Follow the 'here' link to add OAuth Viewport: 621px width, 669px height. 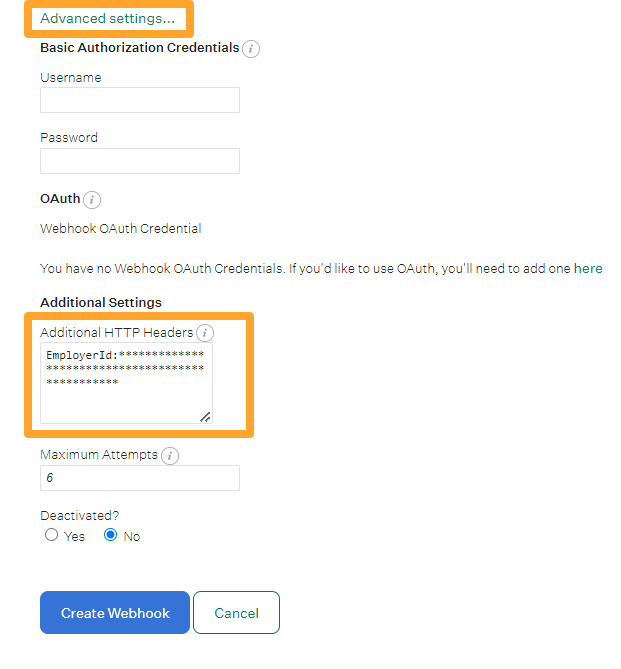click(x=588, y=268)
